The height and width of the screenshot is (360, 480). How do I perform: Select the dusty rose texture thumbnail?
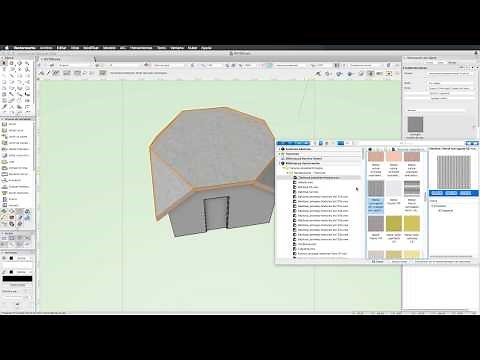(x=412, y=156)
